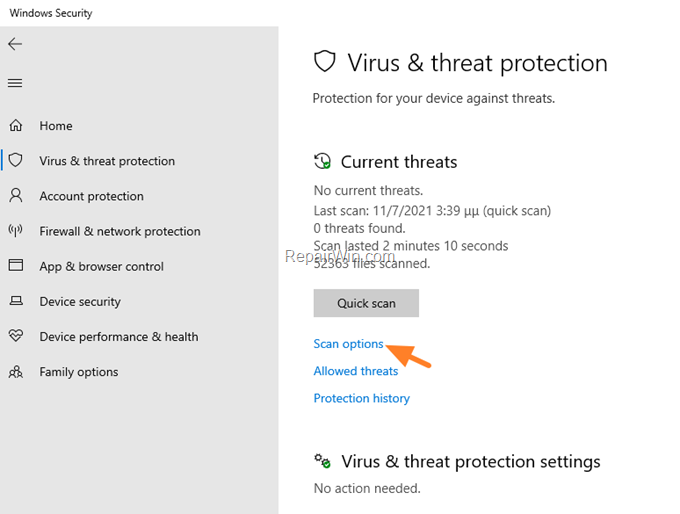Open the Scan options link

pos(348,344)
